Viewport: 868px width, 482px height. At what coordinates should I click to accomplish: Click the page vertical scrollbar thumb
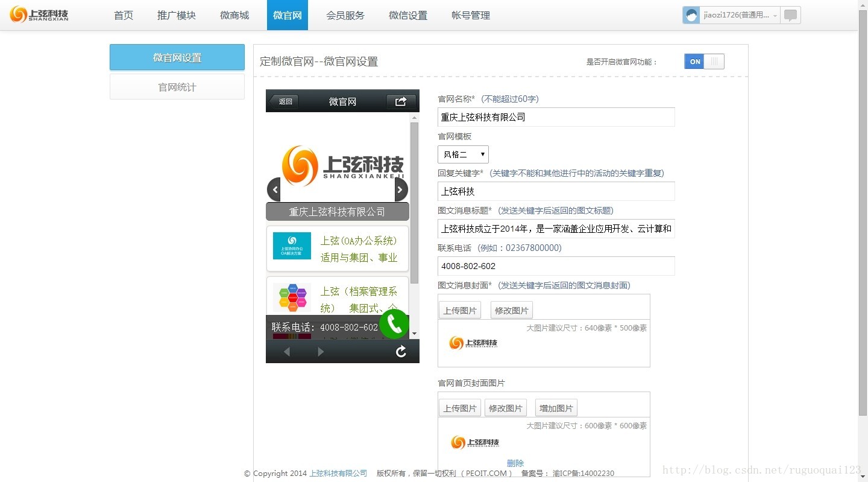point(863,212)
